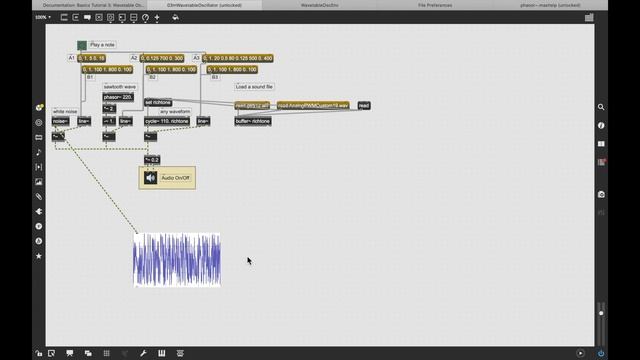Image resolution: width=640 pixels, height=360 pixels.
Task: Click the toggle object toolbar icon
Action: point(99,18)
